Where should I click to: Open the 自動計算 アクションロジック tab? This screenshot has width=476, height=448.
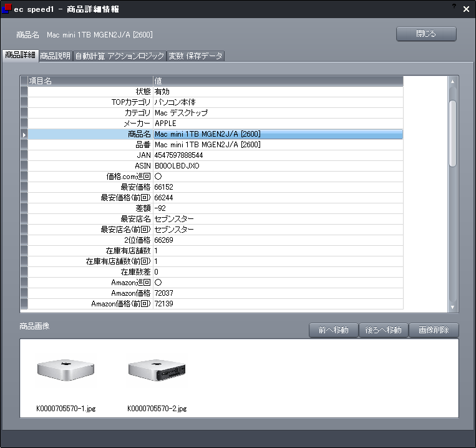[120, 56]
